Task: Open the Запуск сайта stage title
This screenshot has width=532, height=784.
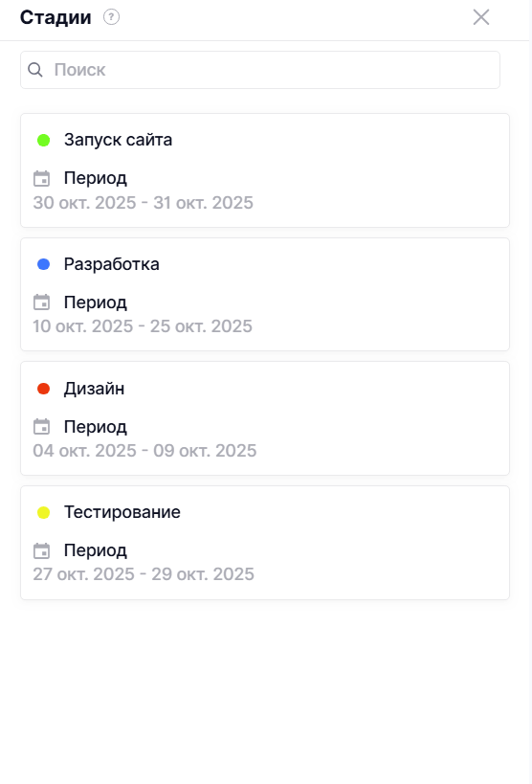Action: click(x=118, y=140)
